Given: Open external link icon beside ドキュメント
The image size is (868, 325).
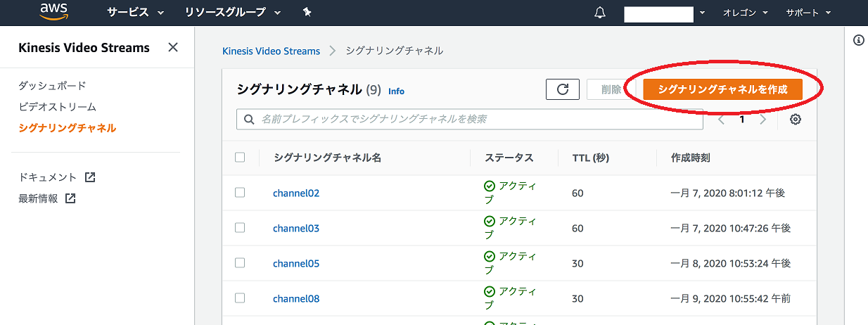Looking at the screenshot, I should [x=90, y=177].
